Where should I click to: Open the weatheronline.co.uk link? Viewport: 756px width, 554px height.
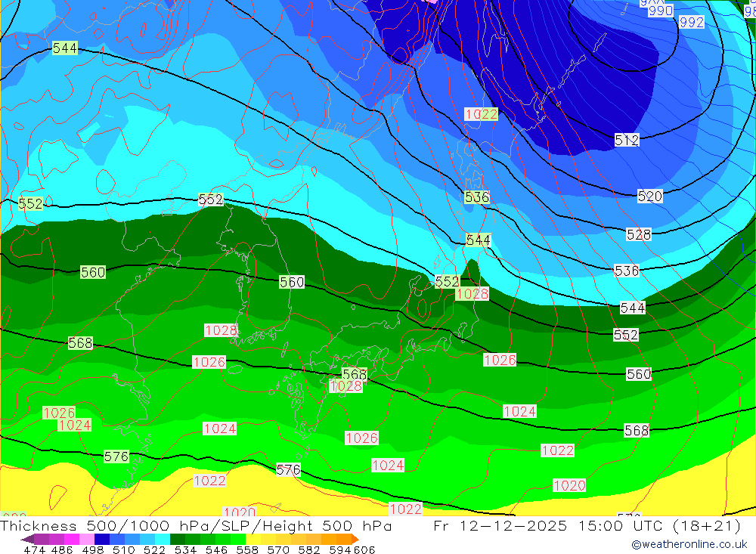pos(689,544)
